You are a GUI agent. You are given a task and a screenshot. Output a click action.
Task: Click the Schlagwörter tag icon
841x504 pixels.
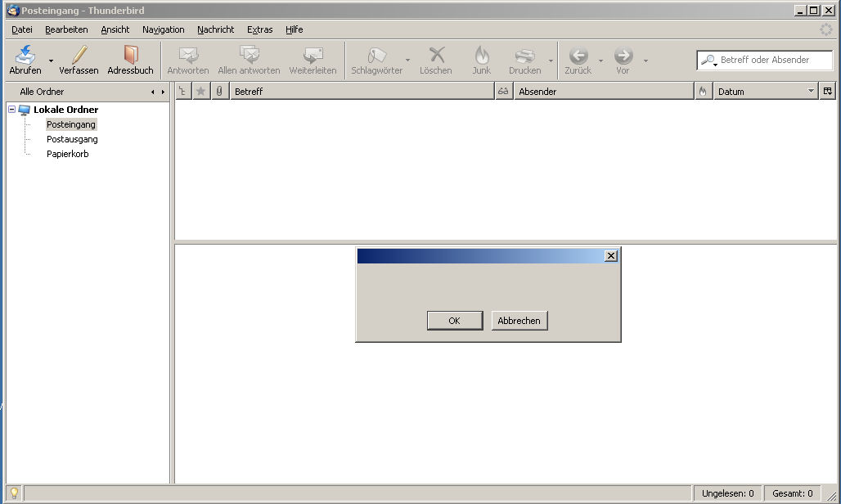point(376,55)
